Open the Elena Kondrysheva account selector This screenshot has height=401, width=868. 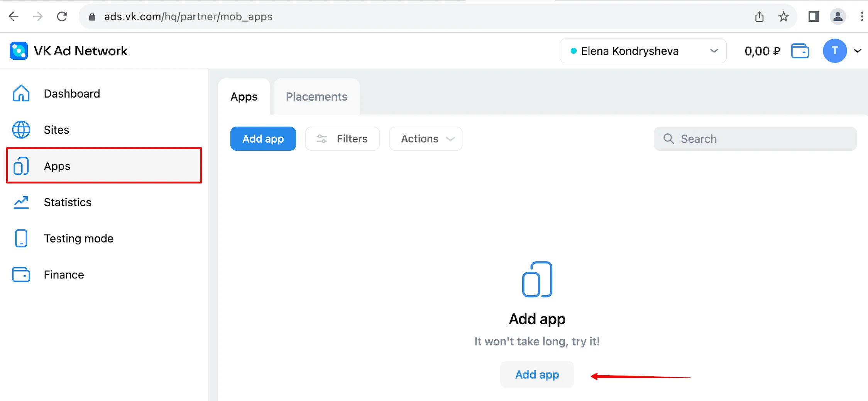click(642, 51)
